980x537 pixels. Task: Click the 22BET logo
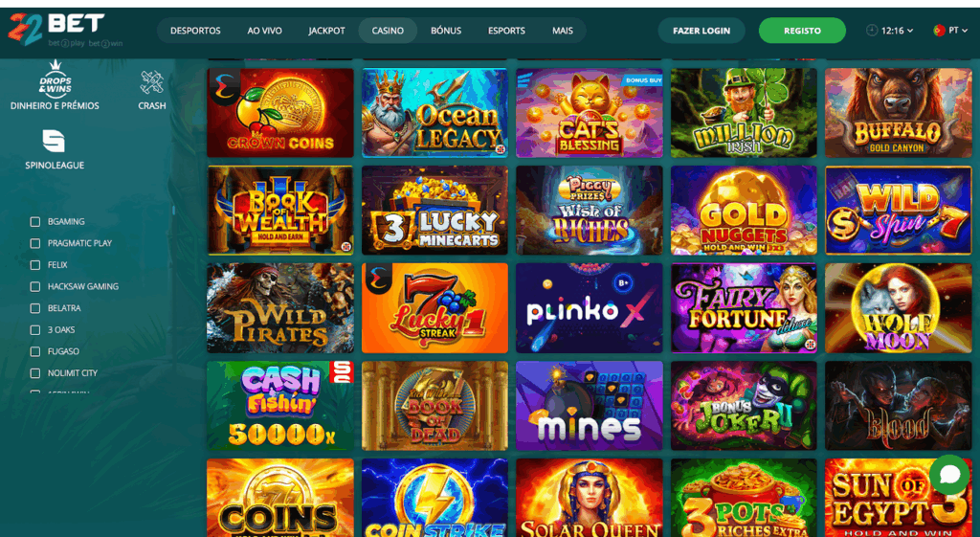56,29
